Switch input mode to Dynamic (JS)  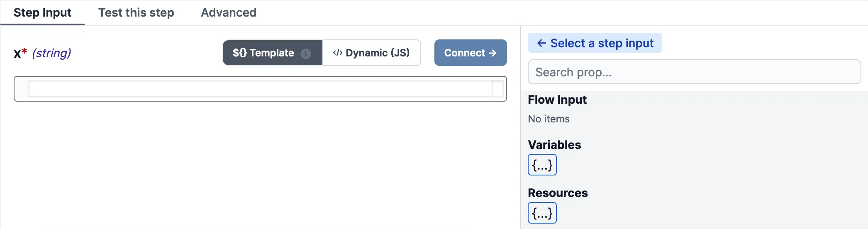coord(372,53)
